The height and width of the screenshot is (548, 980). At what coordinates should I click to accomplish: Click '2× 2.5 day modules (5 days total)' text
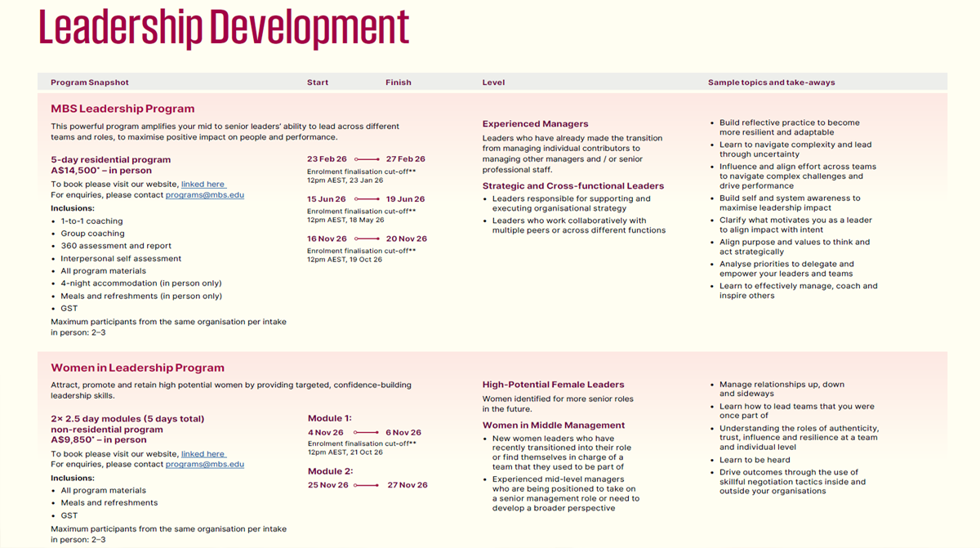pos(127,419)
